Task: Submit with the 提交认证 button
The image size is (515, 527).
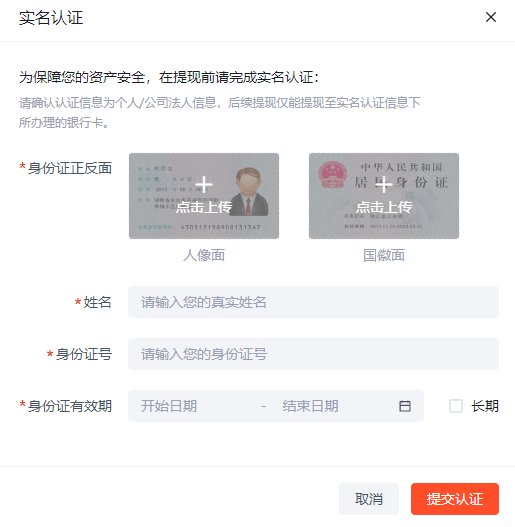Action: [x=455, y=499]
